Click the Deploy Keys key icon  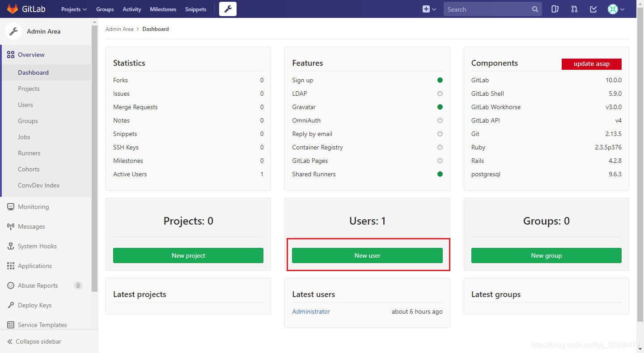pyautogui.click(x=11, y=305)
